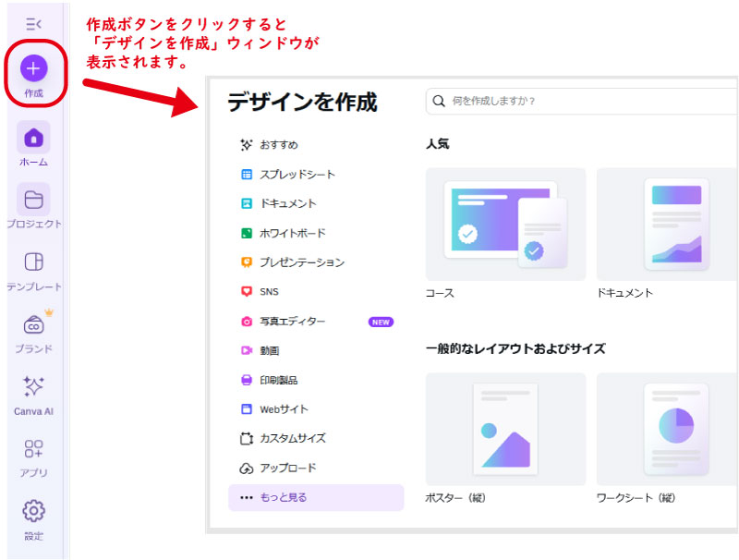The width and height of the screenshot is (739, 560).
Task: Select the Webサイト icon
Action: tap(247, 409)
